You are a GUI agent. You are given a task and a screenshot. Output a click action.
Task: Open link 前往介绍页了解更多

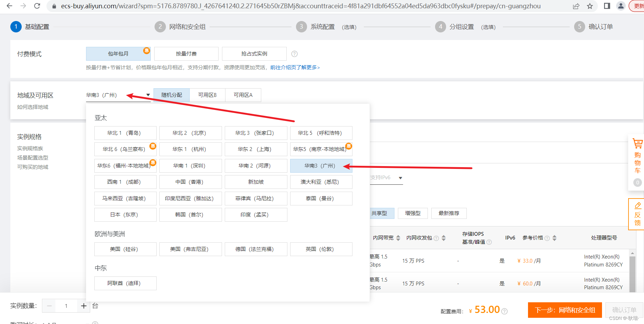tap(295, 68)
